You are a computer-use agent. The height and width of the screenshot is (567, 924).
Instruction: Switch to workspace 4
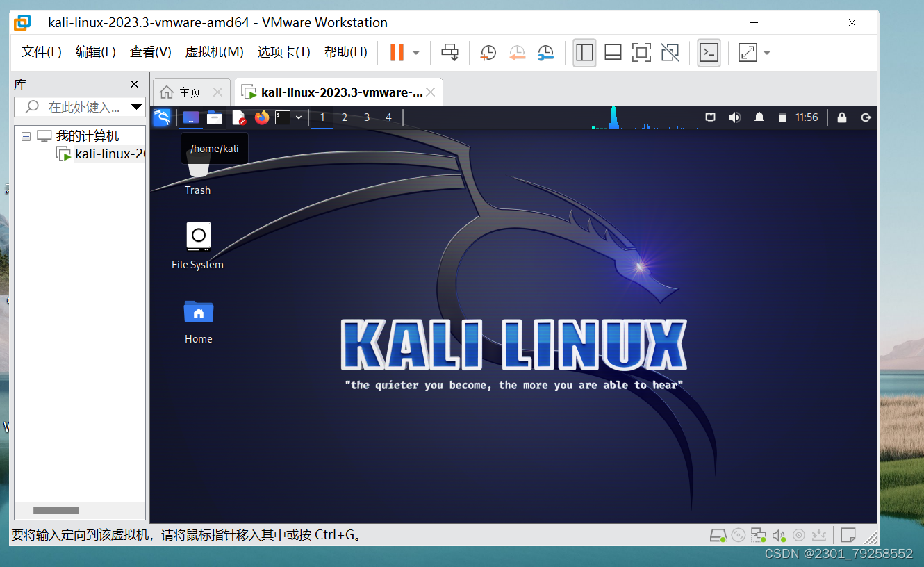[x=389, y=117]
